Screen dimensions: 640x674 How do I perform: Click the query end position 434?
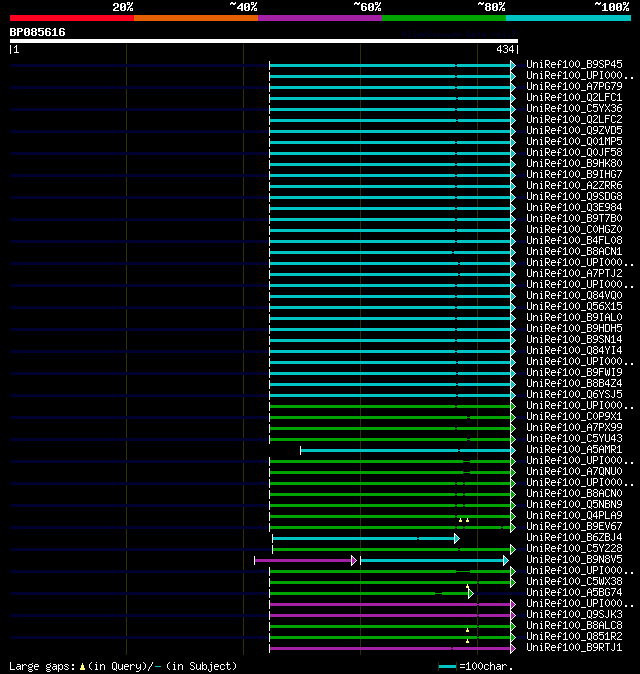click(505, 49)
